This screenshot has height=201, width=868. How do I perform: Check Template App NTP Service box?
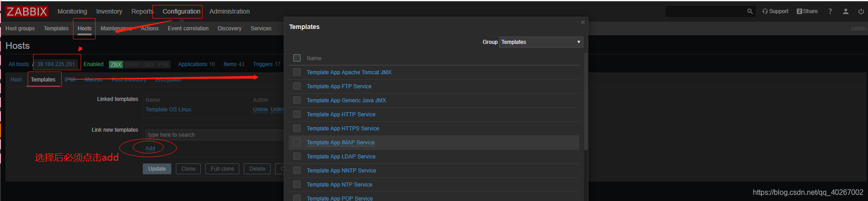tap(297, 184)
